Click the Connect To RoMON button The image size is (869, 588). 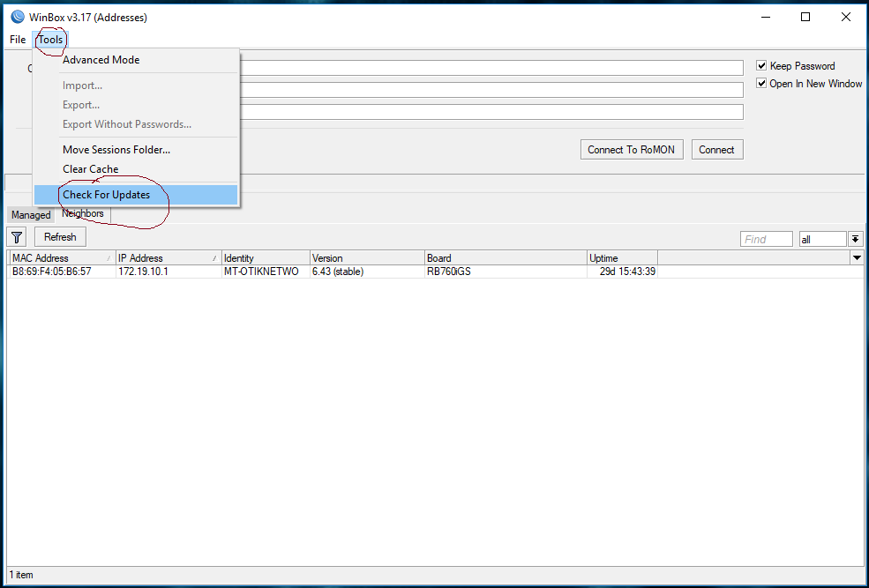pyautogui.click(x=632, y=150)
